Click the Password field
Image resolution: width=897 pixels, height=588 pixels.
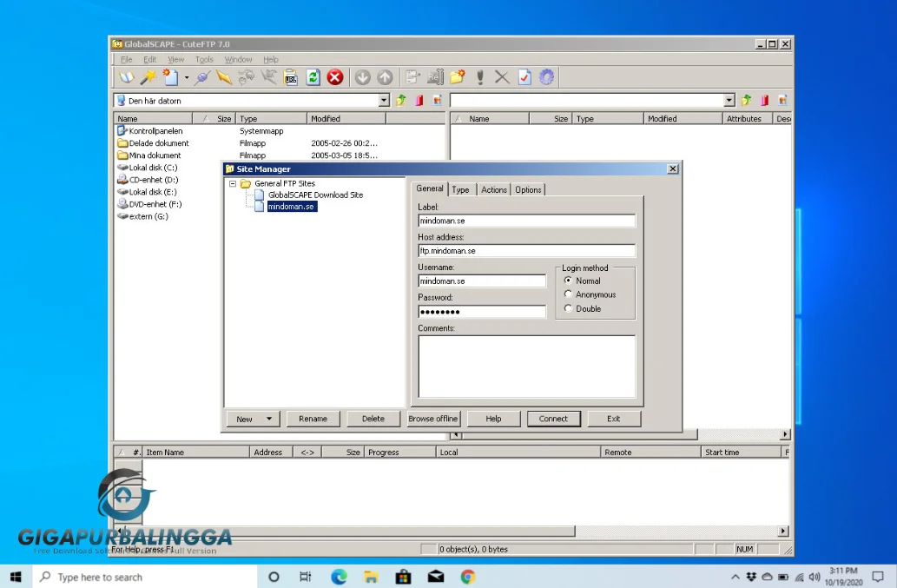coord(482,312)
